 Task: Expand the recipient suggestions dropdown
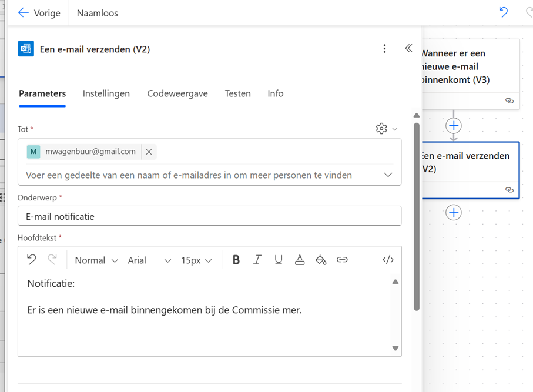tap(388, 175)
